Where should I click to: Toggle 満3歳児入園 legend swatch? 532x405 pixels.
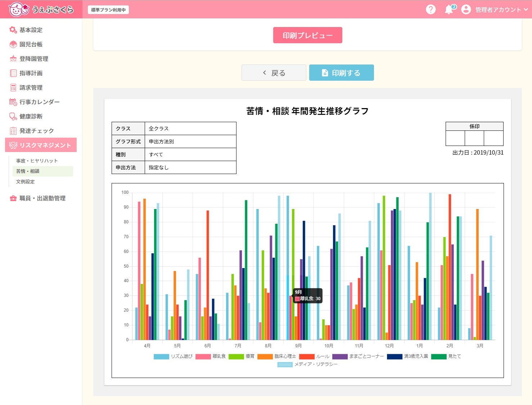coord(395,356)
